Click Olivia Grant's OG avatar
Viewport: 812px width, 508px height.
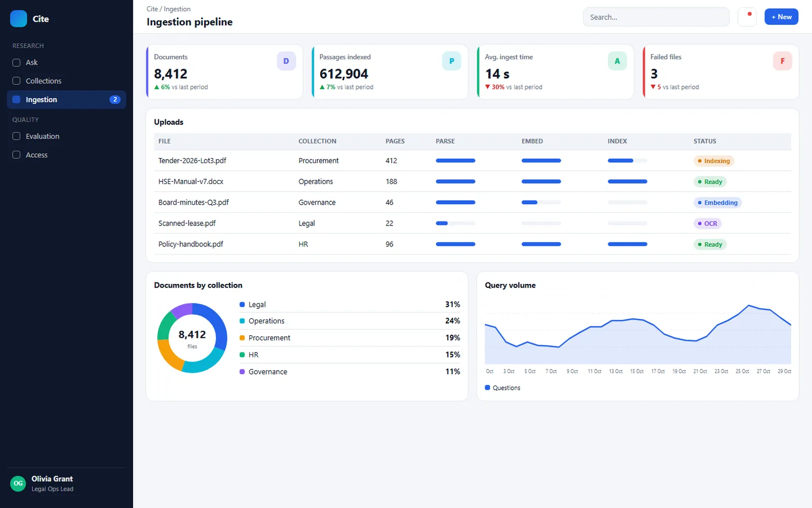click(18, 484)
